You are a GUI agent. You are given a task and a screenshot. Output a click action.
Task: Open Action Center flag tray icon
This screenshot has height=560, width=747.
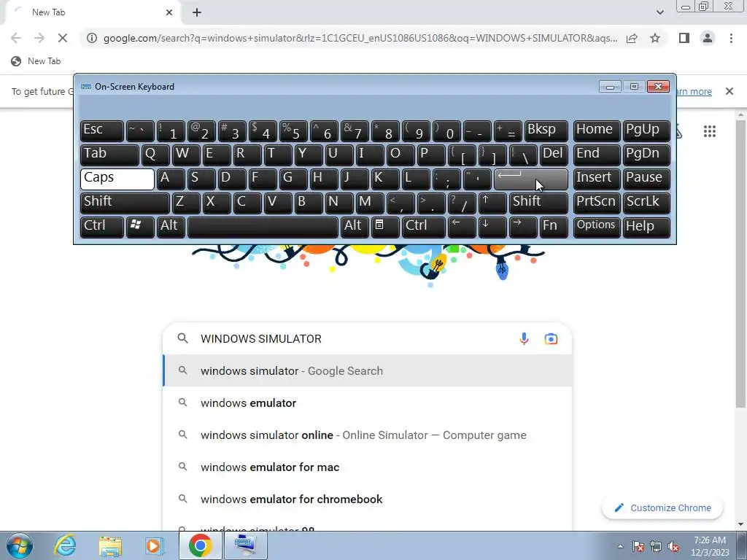coord(638,546)
